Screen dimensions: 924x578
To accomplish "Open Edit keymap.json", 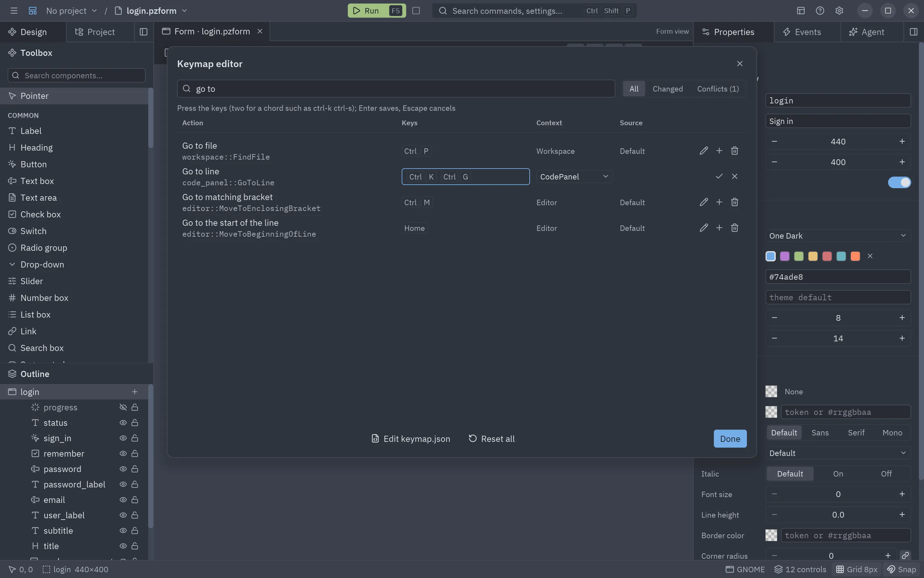I will coord(410,439).
